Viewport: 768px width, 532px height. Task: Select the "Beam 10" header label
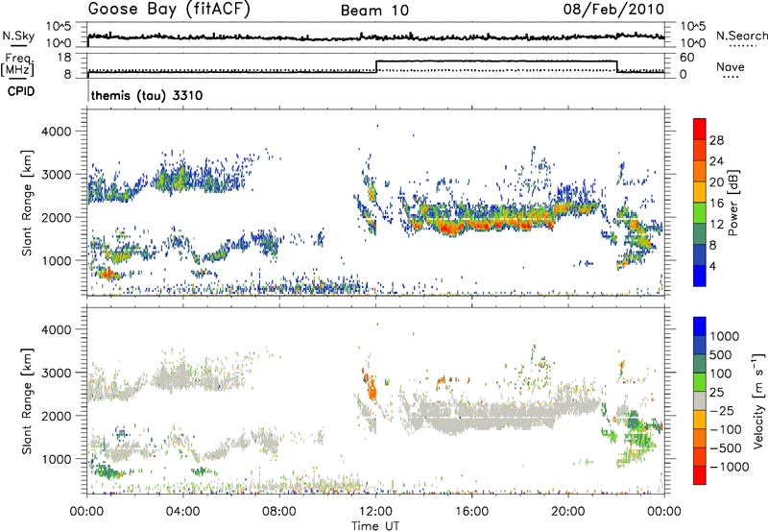coord(374,11)
